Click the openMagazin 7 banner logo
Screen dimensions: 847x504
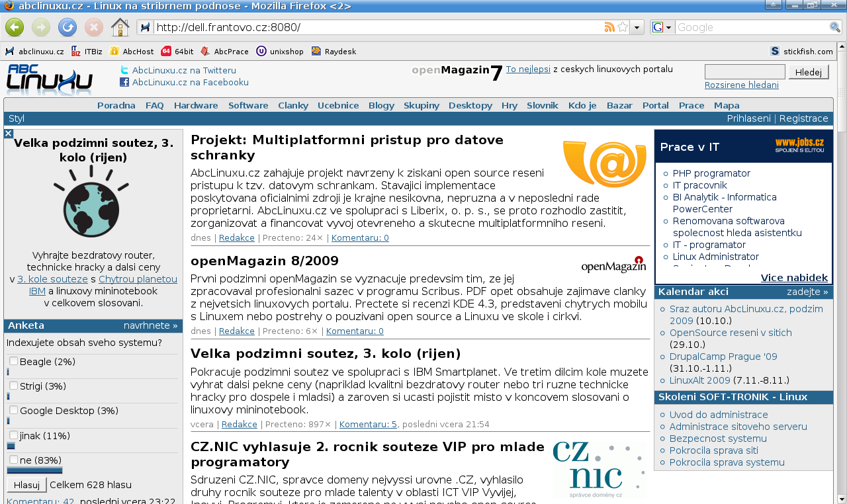click(x=457, y=71)
